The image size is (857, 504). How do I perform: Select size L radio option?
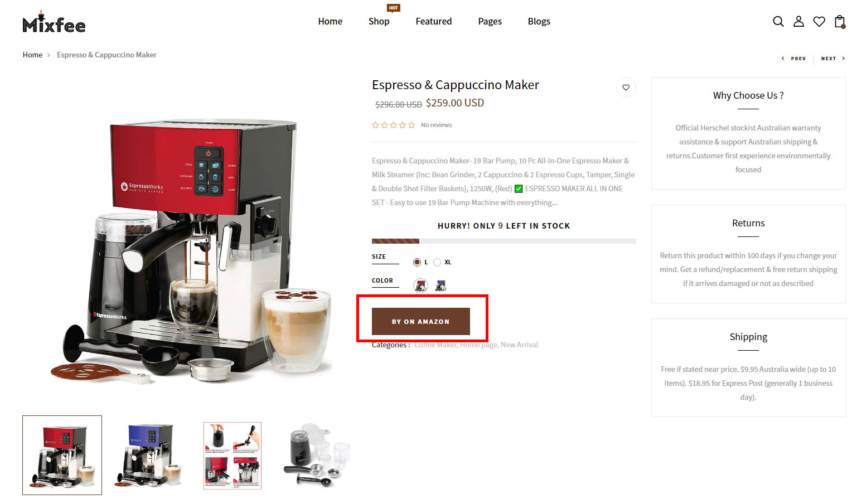click(417, 262)
